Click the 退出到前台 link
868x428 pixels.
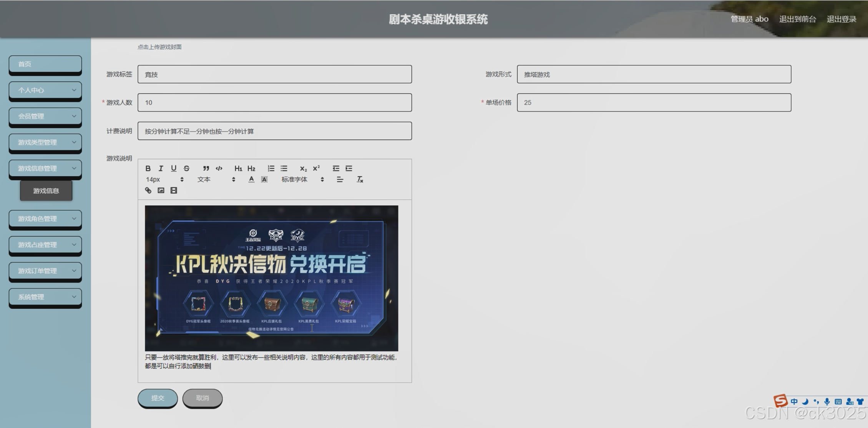click(x=798, y=19)
